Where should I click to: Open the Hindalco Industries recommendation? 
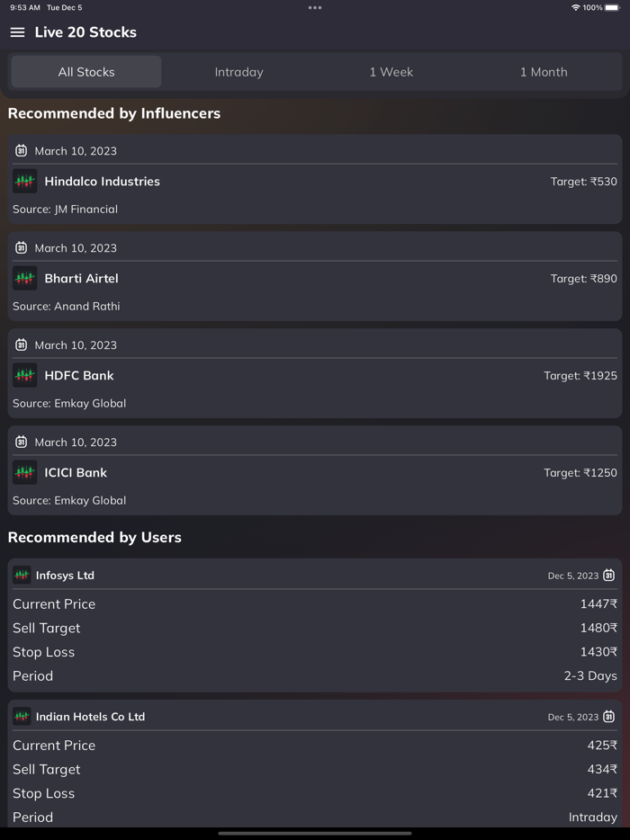(103, 182)
